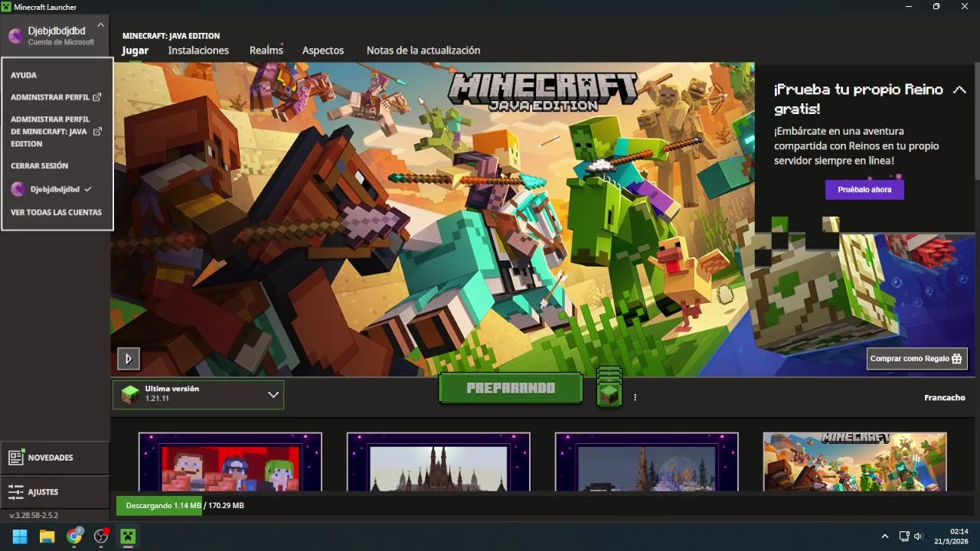Open the volume tray icon
The height and width of the screenshot is (551, 980).
tap(918, 536)
